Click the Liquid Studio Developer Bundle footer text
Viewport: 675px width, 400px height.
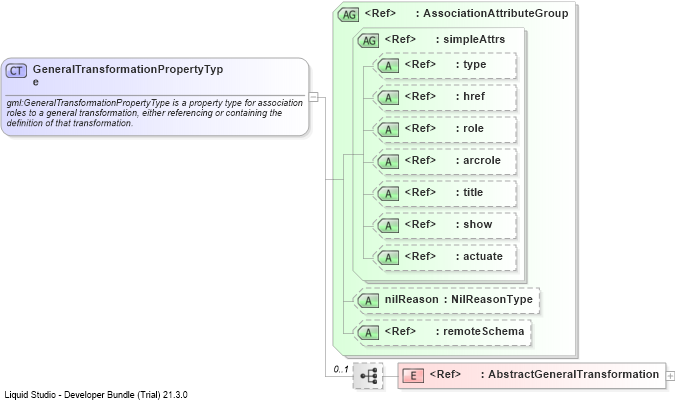click(x=96, y=394)
